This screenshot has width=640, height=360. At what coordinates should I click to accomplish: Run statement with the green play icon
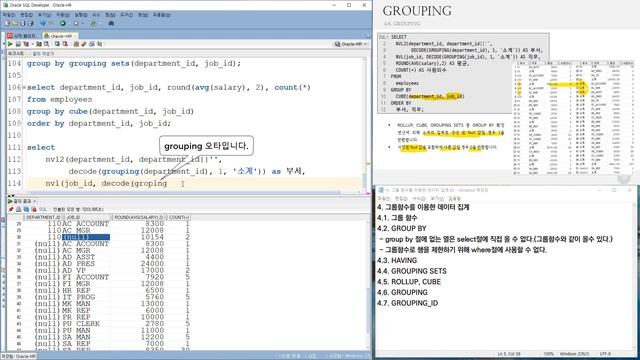pyautogui.click(x=10, y=44)
